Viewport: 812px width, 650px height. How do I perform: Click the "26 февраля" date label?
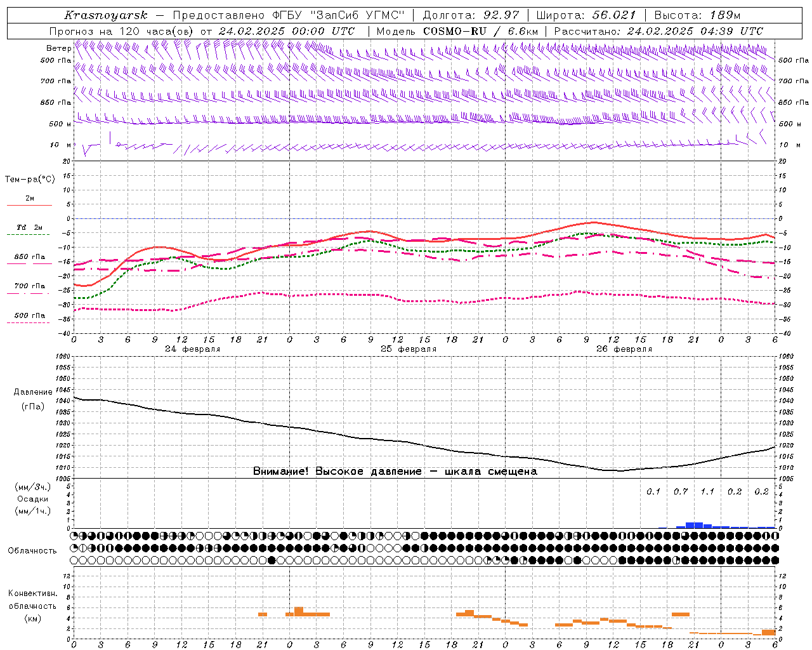tap(624, 349)
